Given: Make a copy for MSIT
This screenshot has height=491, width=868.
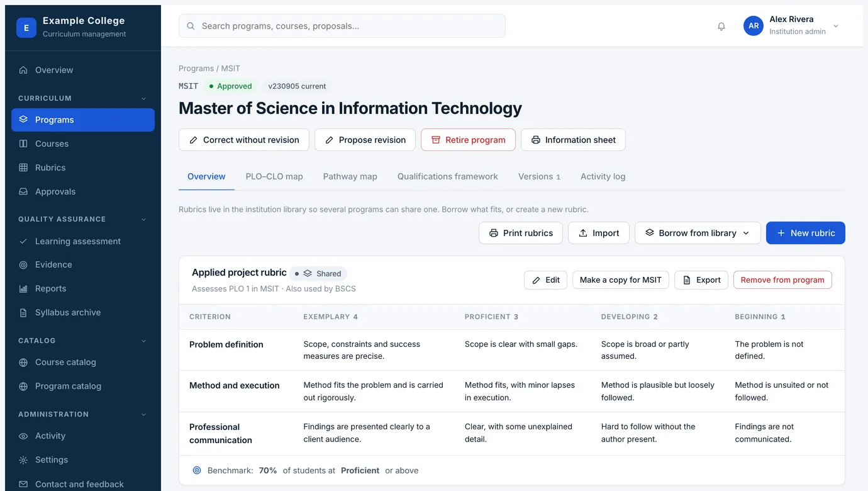Looking at the screenshot, I should point(621,280).
